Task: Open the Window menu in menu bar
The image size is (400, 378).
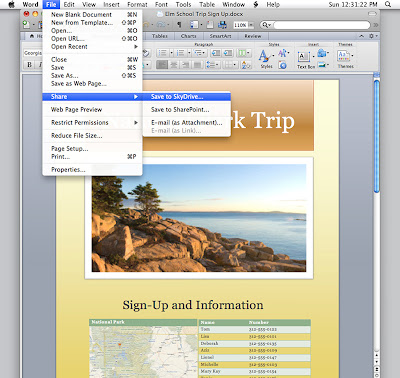Action: 233,4
